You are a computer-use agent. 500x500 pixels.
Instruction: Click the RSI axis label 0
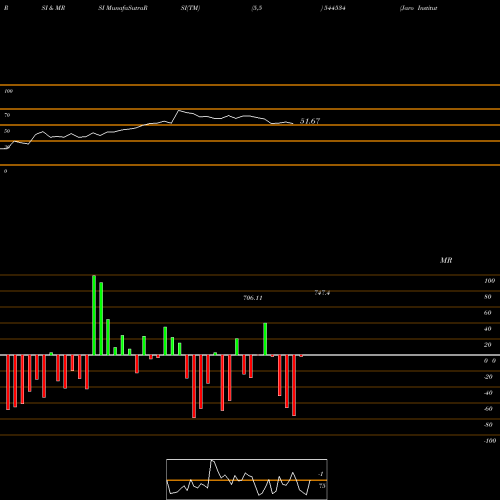pos(5,171)
